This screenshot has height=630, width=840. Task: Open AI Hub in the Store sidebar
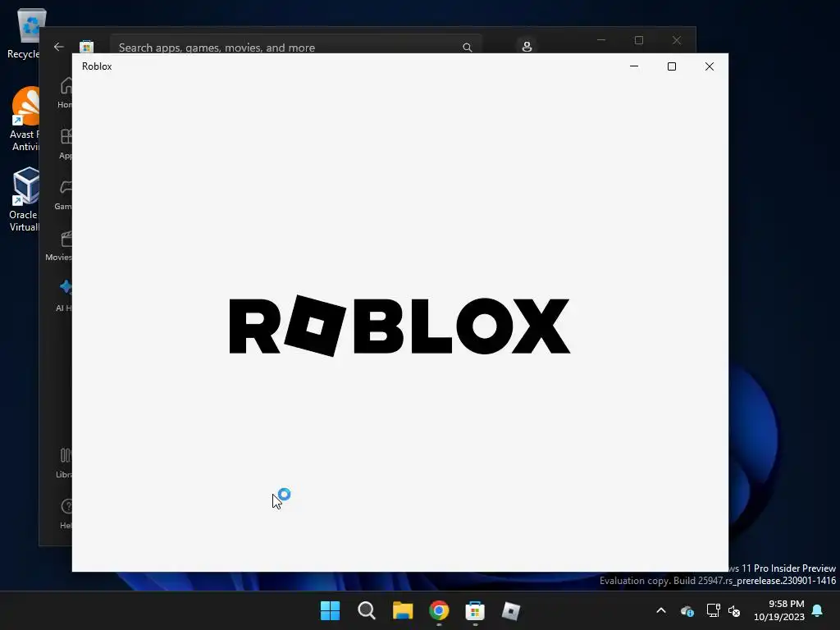click(x=64, y=295)
